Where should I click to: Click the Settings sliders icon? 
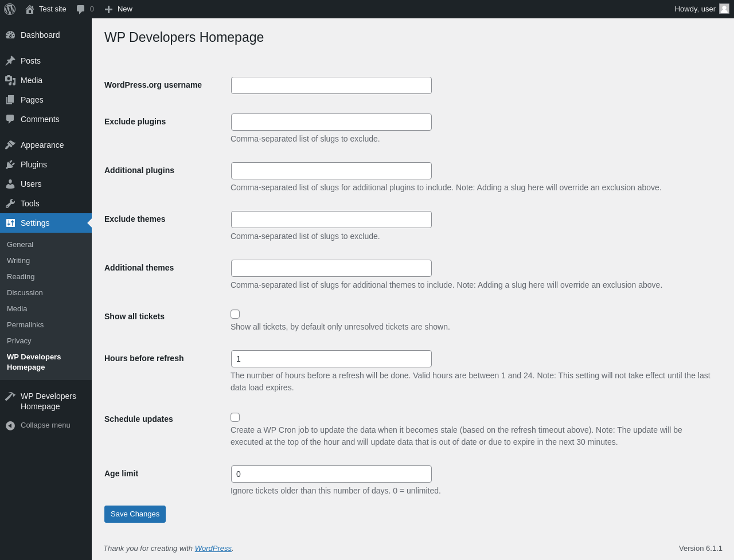click(x=10, y=223)
